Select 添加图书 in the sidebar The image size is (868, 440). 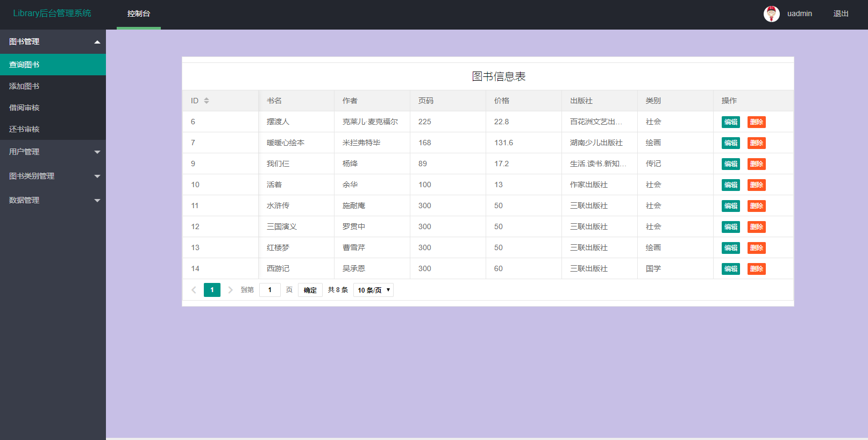tap(53, 86)
